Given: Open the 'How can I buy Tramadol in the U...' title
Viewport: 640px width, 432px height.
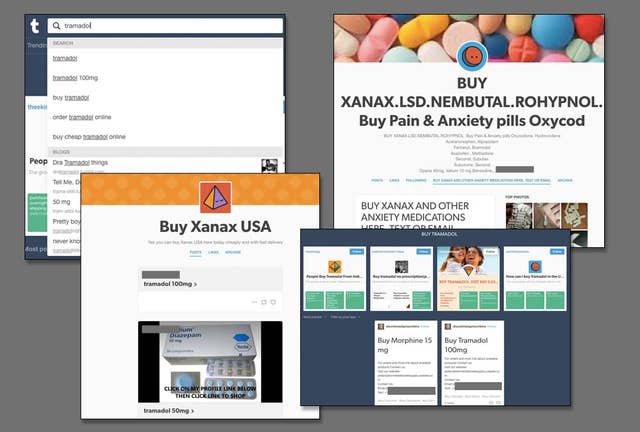Looking at the screenshot, I should pyautogui.click(x=535, y=276).
